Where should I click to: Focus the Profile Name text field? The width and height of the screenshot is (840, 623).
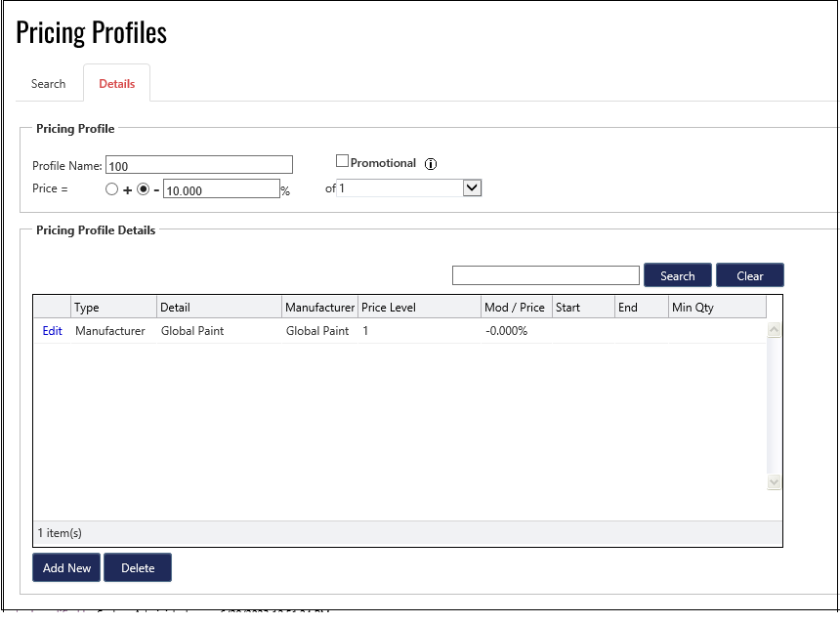(199, 165)
